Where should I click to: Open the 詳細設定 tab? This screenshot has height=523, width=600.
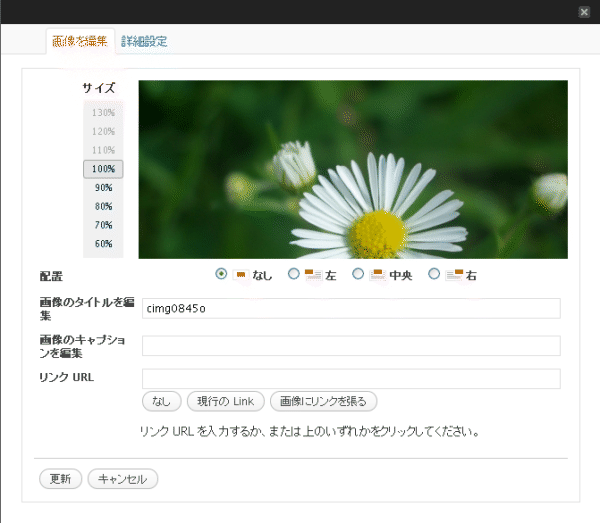pos(144,41)
